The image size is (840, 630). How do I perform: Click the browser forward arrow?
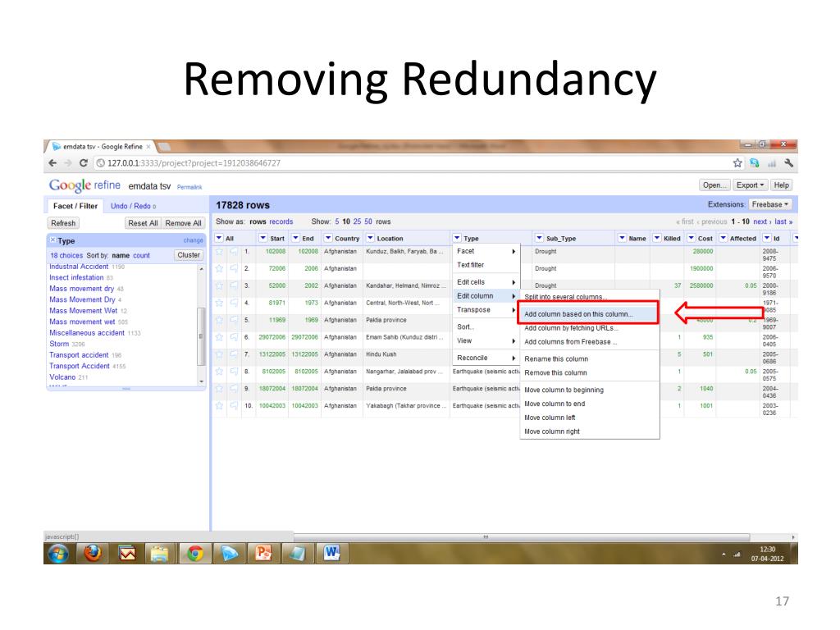click(x=68, y=163)
